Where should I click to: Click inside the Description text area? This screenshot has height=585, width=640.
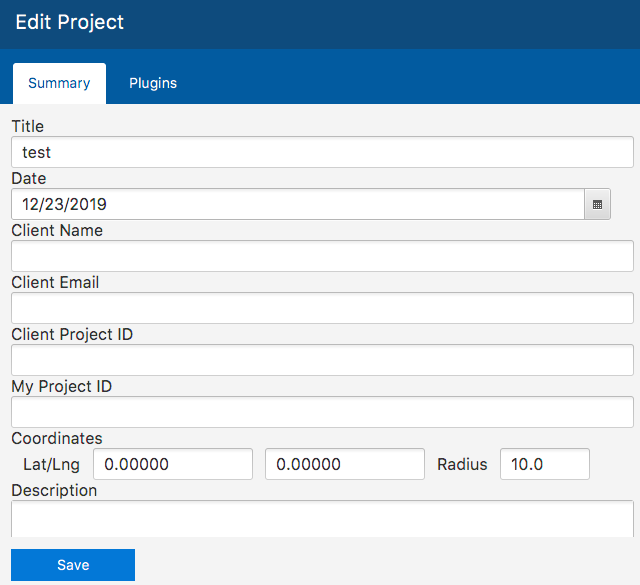click(x=322, y=519)
